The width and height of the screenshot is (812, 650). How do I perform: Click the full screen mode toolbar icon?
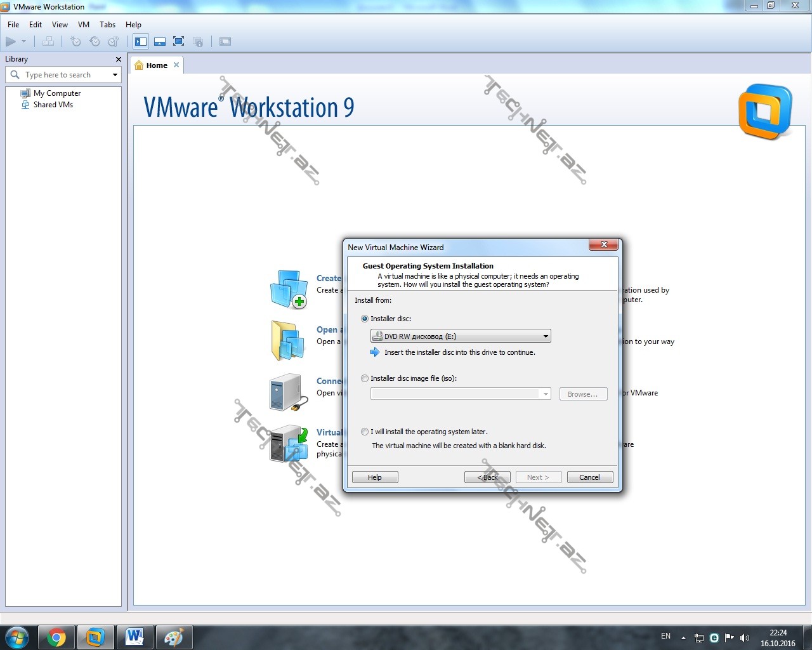point(179,42)
